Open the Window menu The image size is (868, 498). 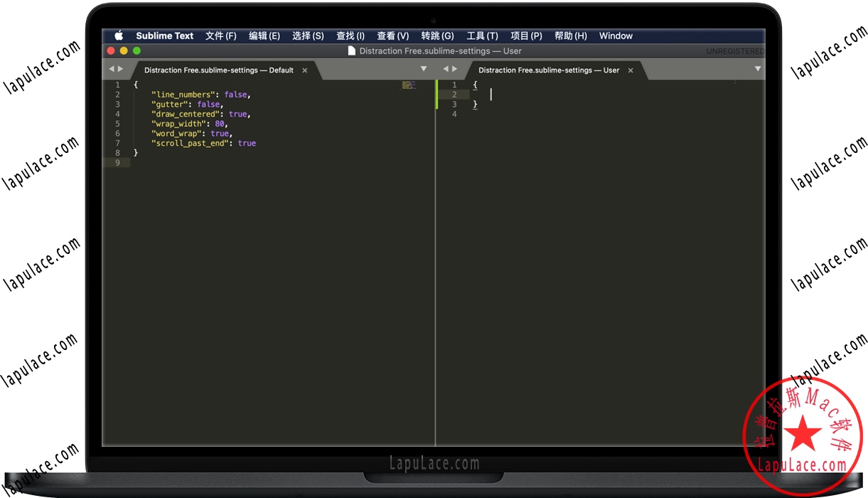(616, 36)
